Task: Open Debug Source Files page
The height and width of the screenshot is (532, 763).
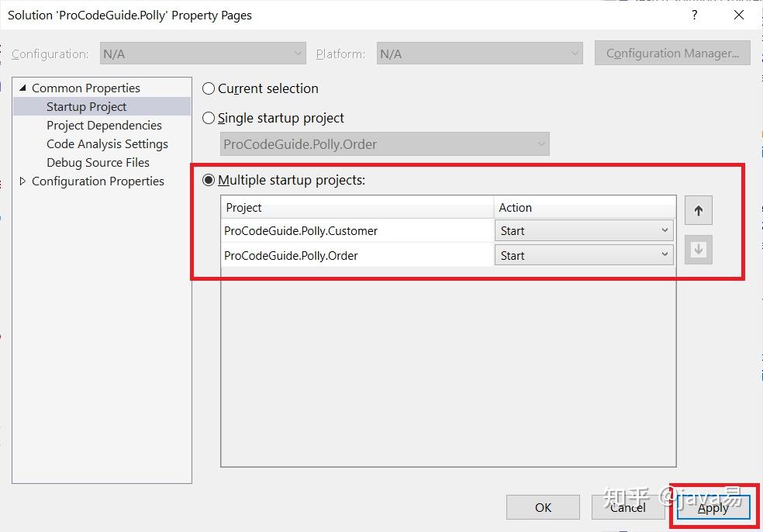Action: pos(98,163)
